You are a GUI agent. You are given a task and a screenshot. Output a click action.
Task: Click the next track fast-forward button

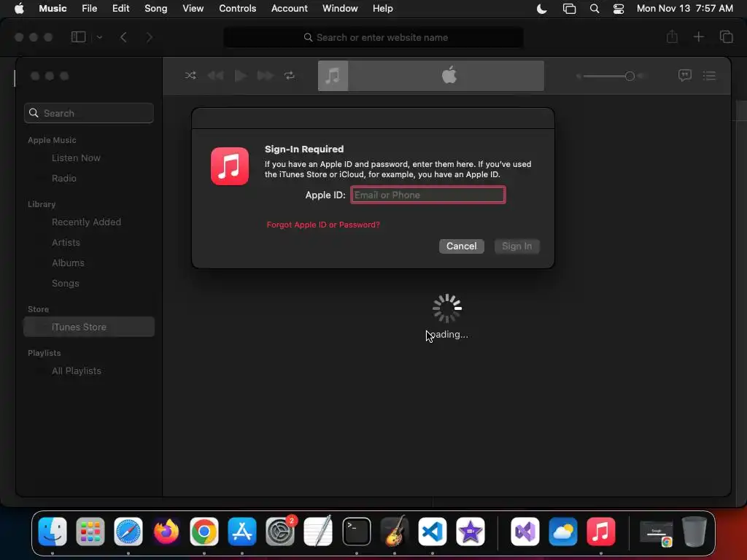[265, 75]
